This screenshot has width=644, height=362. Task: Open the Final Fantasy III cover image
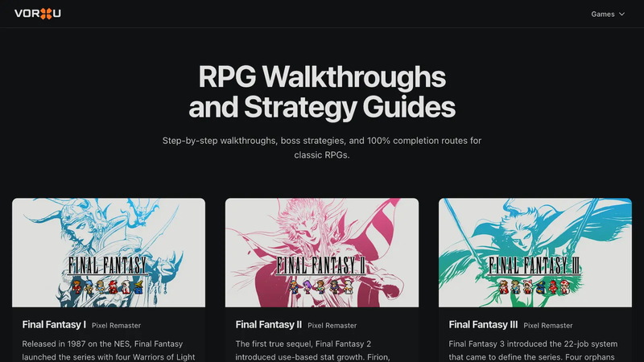[535, 253]
